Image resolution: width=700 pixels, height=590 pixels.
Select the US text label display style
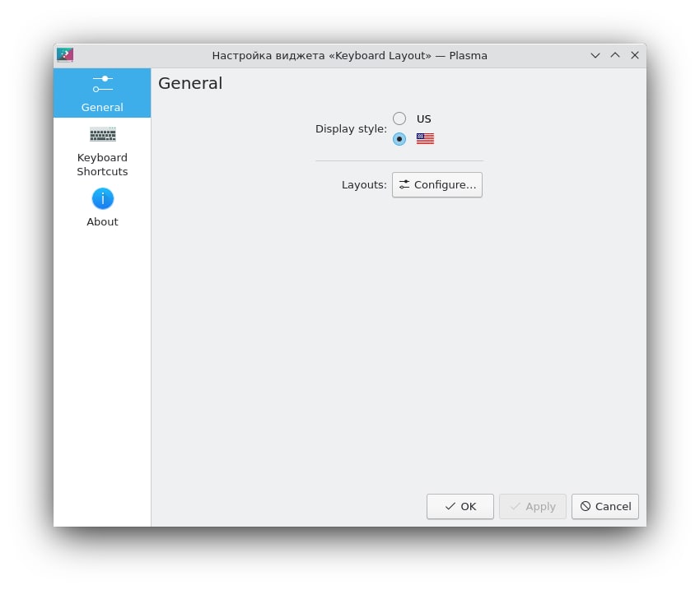coord(399,118)
